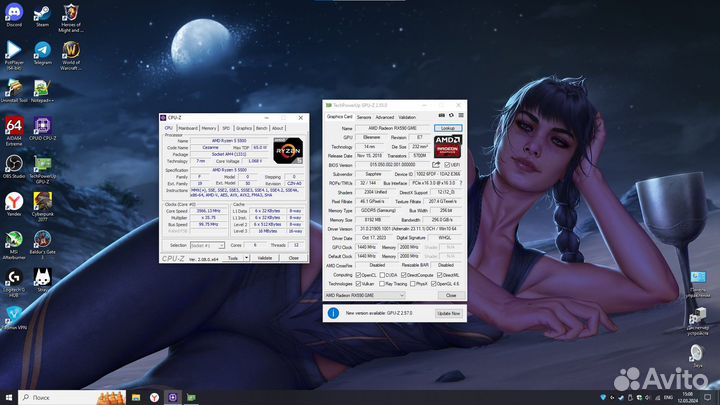
Task: Click the GPU-Z BIOS share/export icon
Action: tap(434, 164)
